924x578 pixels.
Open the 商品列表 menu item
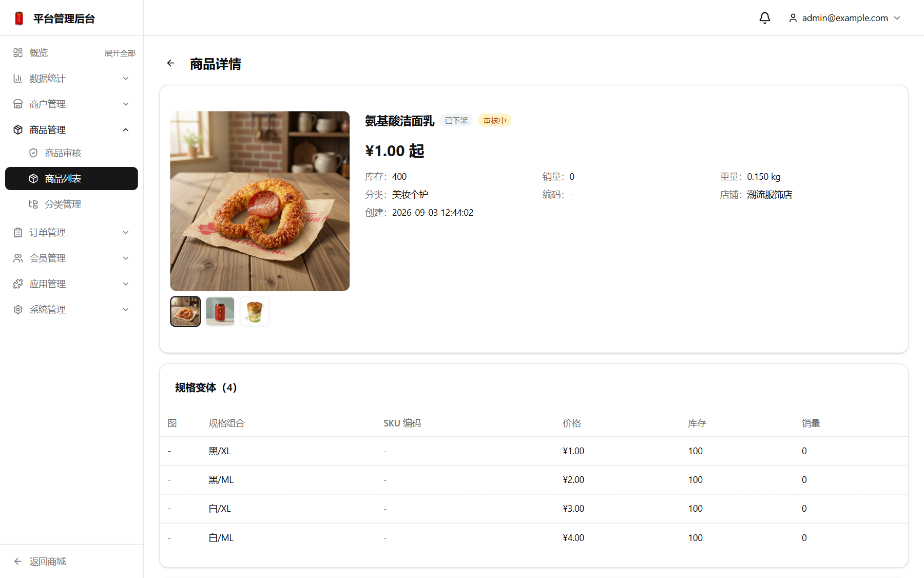tap(71, 178)
